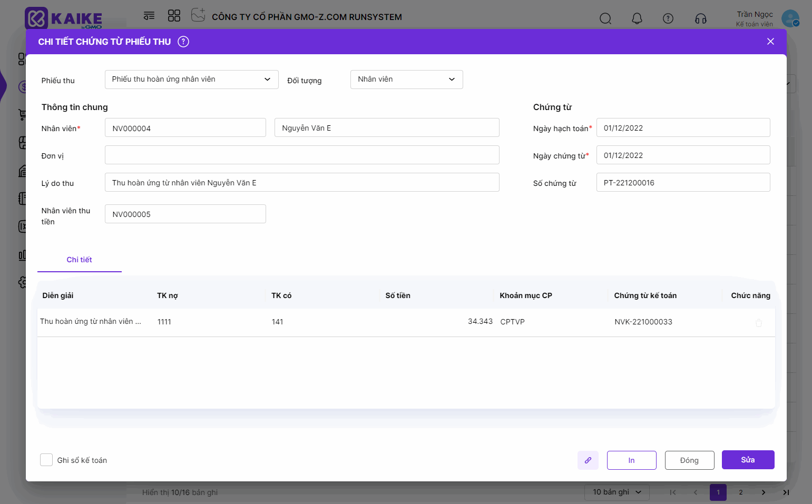Click the company name CÔNG TY CỔ PHẦN GMO-Z.COM RUNSYSTEM
The image size is (812, 504).
307,17
